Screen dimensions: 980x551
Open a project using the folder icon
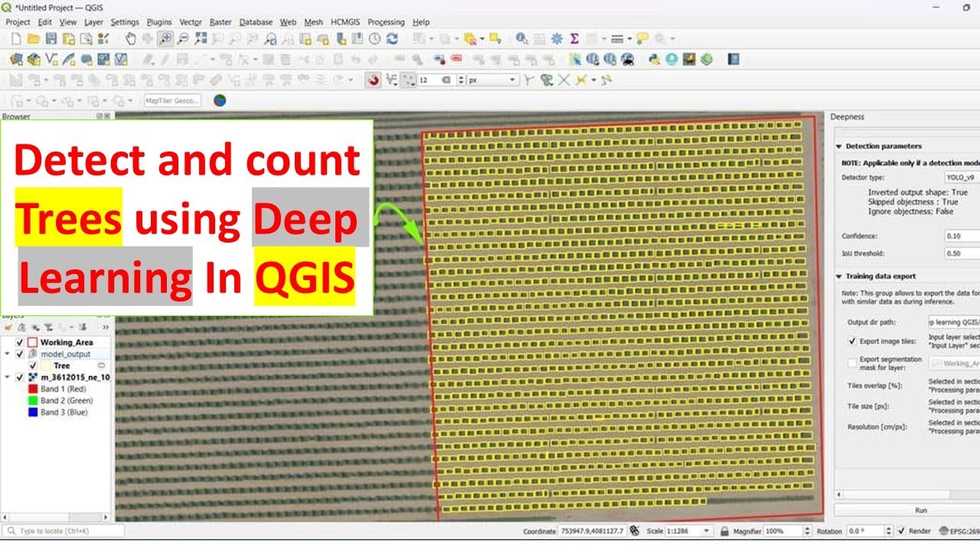[33, 38]
